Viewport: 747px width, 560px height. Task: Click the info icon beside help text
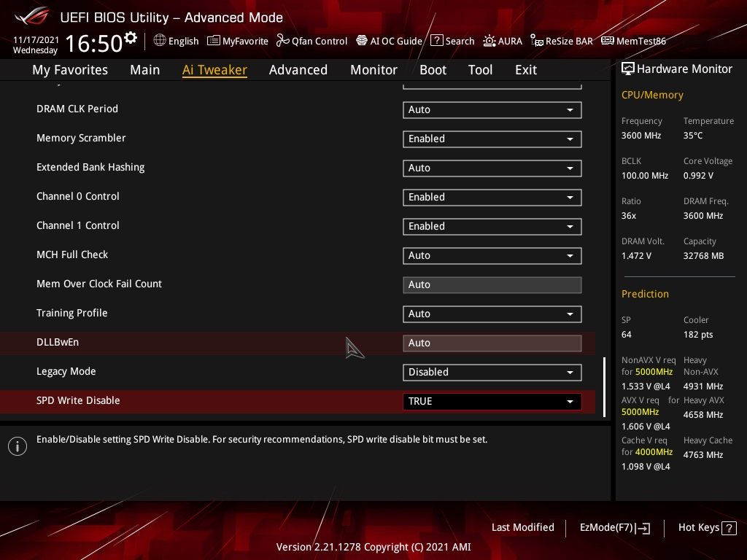[x=18, y=446]
